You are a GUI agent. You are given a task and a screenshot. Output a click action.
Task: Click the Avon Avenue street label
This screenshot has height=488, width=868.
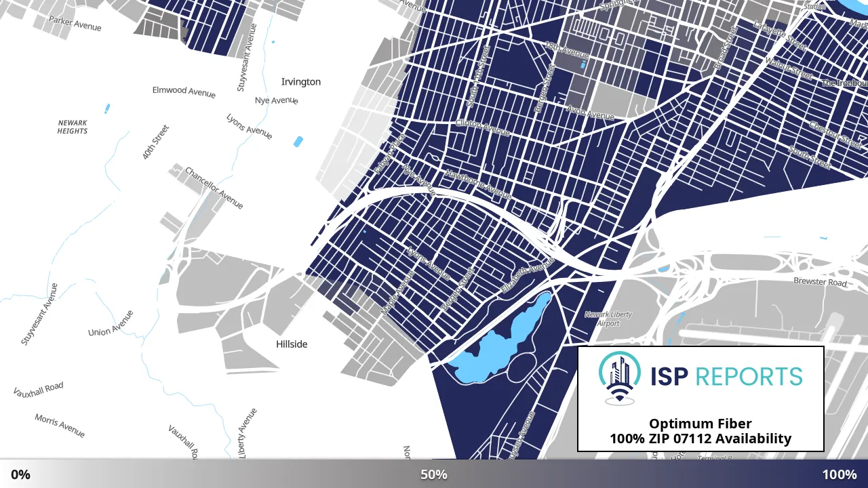coord(591,113)
